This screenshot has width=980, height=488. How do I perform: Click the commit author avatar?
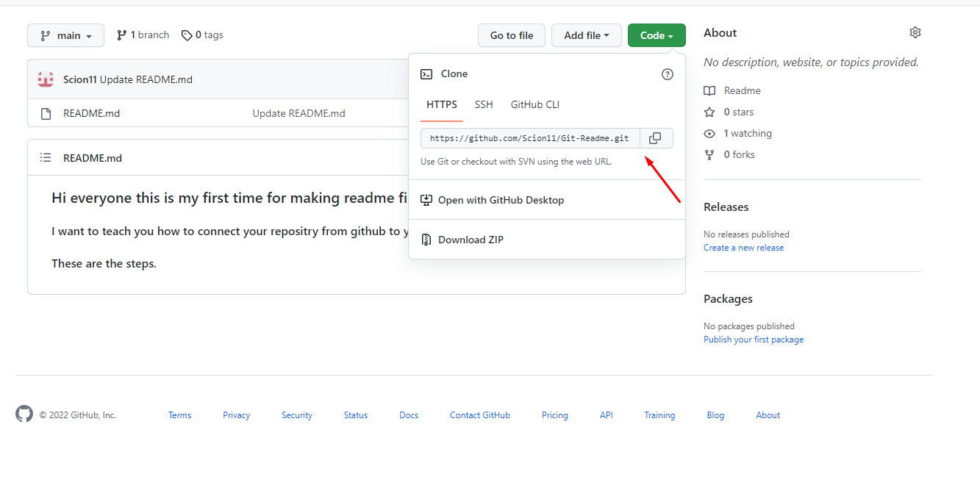(45, 79)
